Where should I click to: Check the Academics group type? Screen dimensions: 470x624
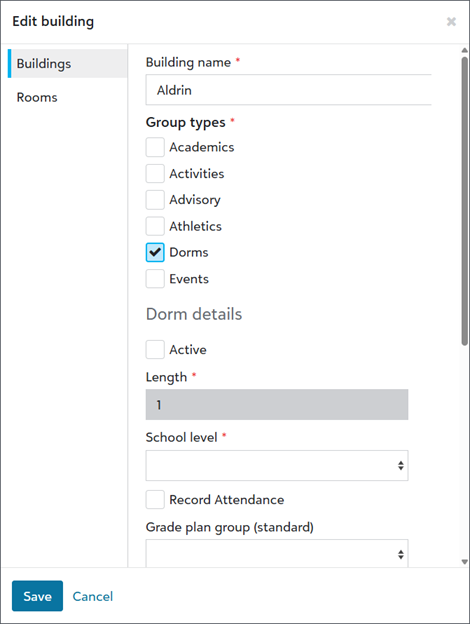[155, 147]
